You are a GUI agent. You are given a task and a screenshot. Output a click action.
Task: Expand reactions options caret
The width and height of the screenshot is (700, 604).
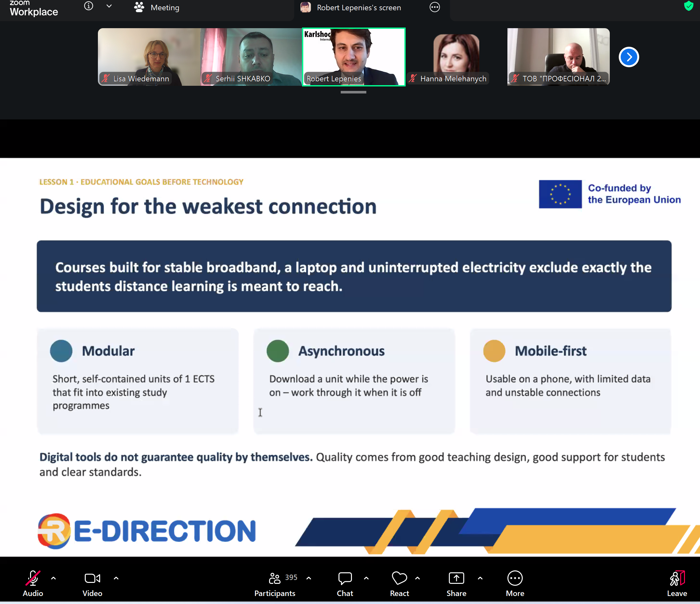pos(418,578)
